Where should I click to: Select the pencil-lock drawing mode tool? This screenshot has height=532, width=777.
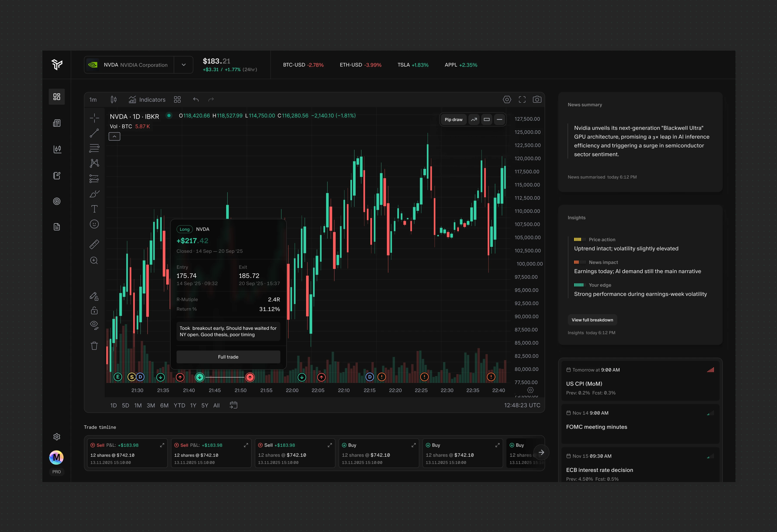[x=94, y=296]
